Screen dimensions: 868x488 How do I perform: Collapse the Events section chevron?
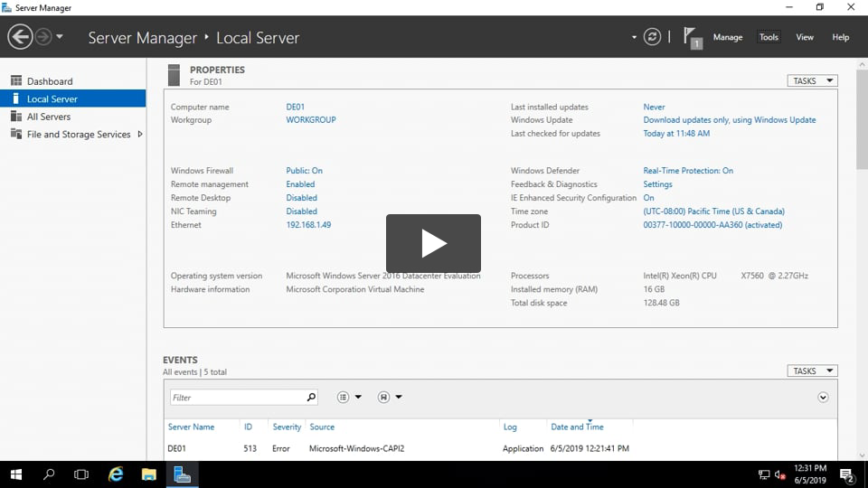823,397
